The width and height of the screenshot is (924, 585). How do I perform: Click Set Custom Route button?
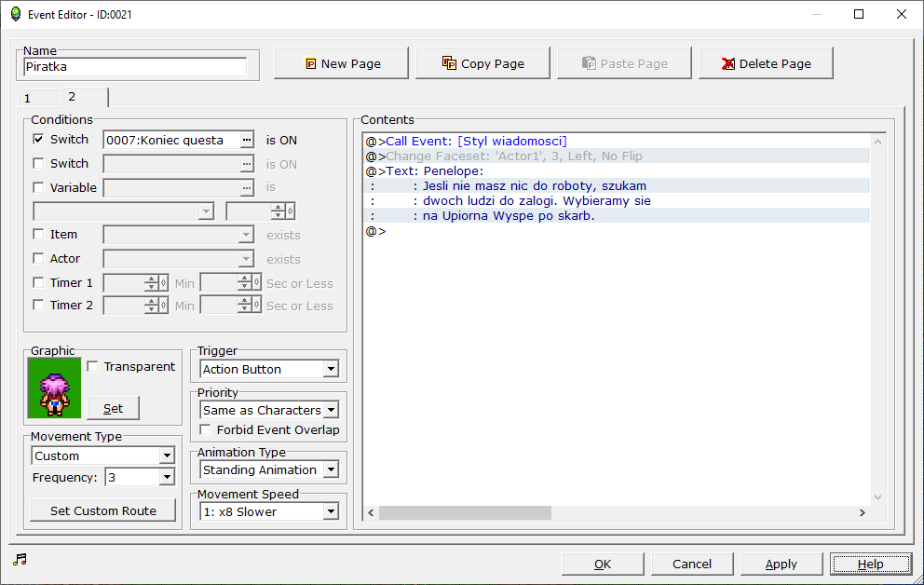click(103, 510)
